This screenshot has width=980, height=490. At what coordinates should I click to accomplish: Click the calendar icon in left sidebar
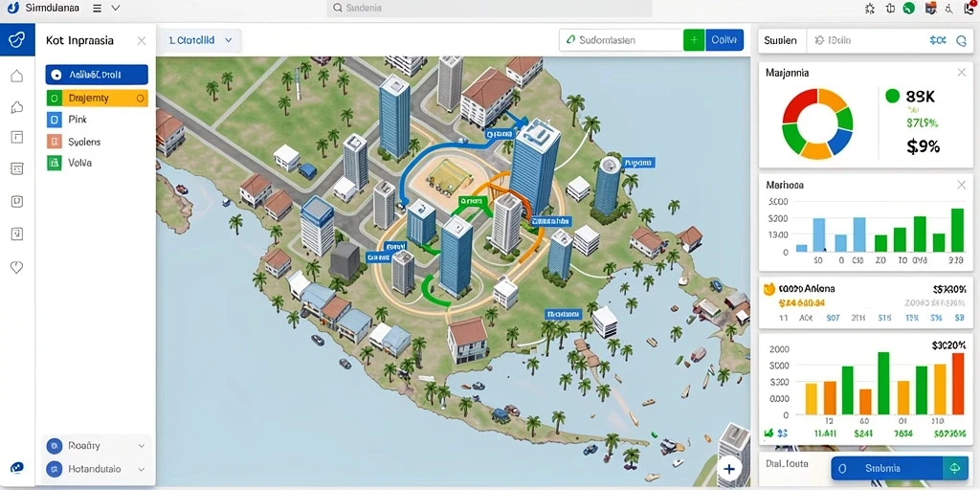17,168
